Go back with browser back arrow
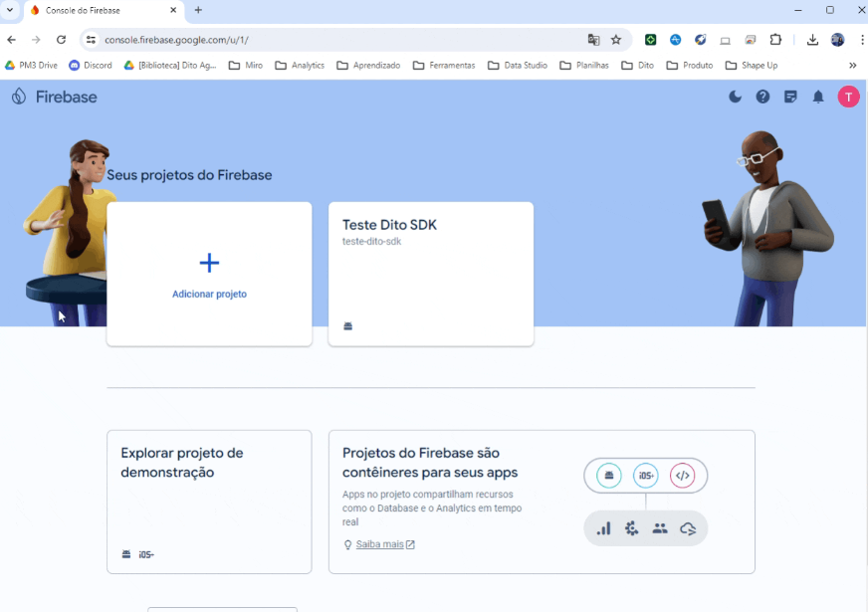 (12, 40)
